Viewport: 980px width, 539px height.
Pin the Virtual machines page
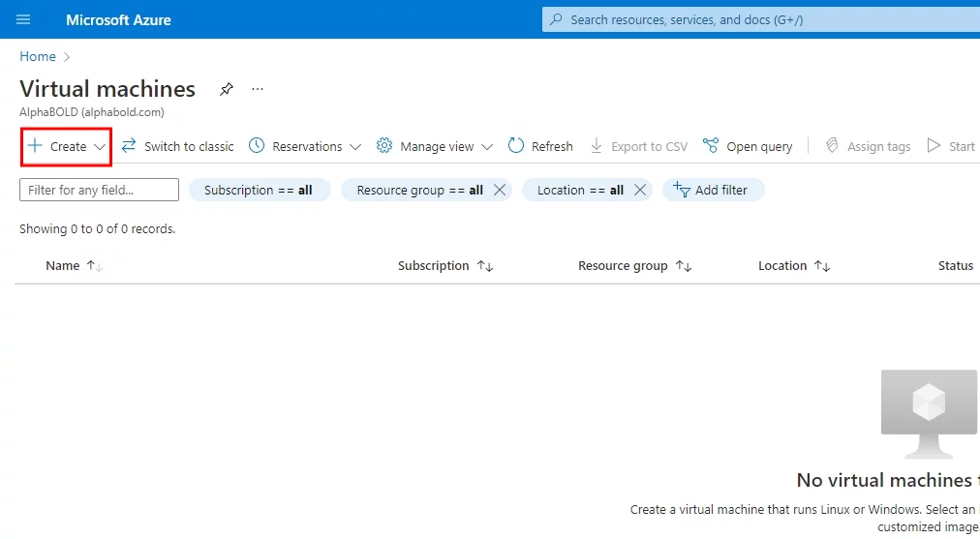[x=227, y=89]
